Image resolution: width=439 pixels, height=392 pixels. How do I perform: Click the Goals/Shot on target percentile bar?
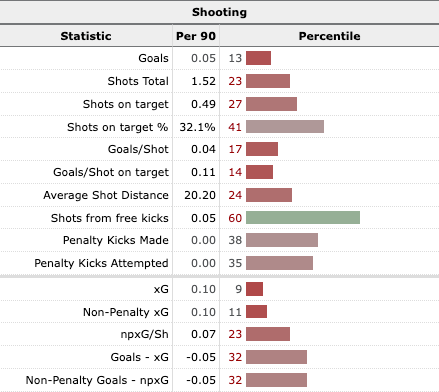pos(260,172)
